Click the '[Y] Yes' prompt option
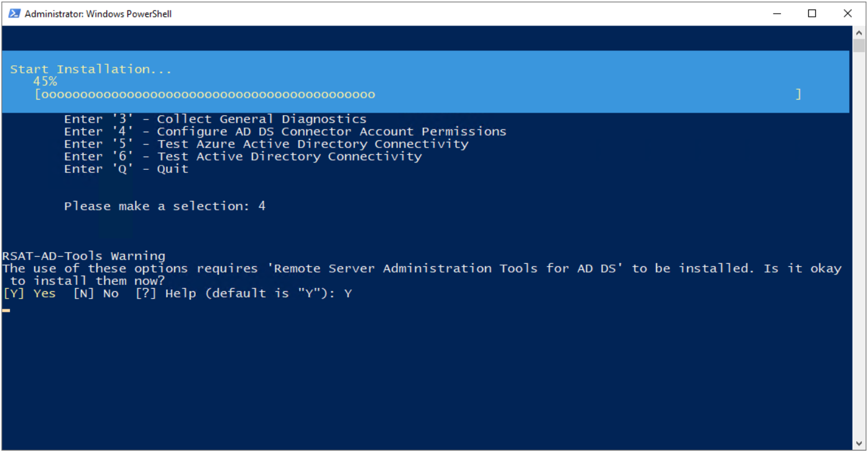This screenshot has height=453, width=868. [x=29, y=293]
